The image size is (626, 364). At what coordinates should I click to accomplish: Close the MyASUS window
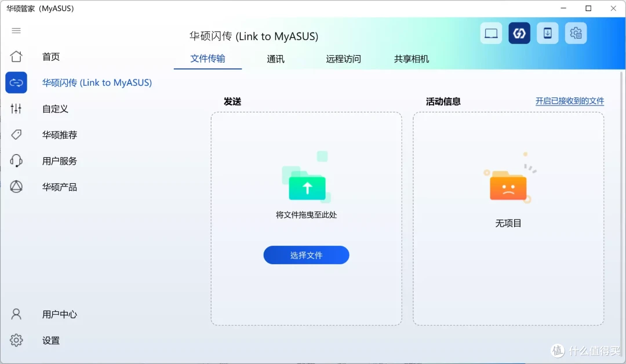(x=614, y=8)
